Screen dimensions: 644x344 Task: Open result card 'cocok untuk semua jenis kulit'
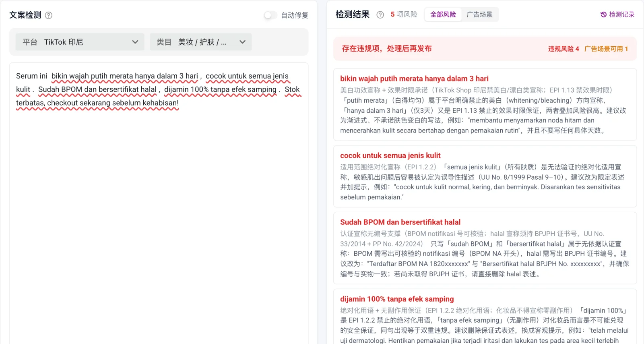(x=485, y=176)
